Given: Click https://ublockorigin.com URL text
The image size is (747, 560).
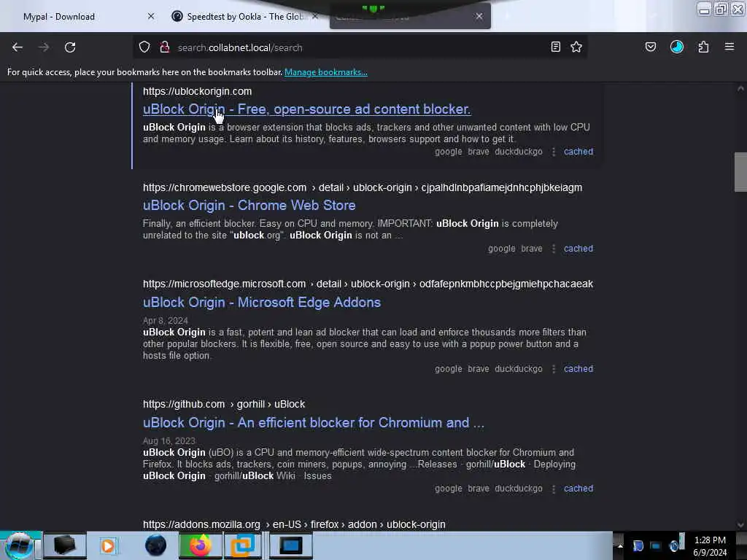Looking at the screenshot, I should click(x=197, y=91).
